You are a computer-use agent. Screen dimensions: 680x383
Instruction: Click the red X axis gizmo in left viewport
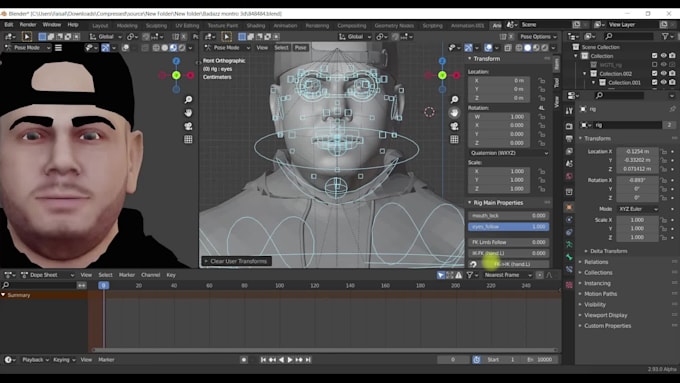pos(190,75)
